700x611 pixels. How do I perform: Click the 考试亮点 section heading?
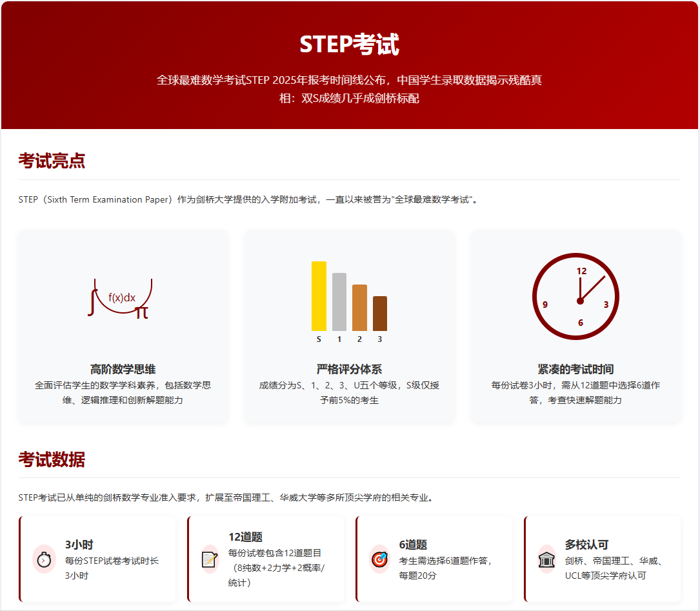[x=52, y=161]
